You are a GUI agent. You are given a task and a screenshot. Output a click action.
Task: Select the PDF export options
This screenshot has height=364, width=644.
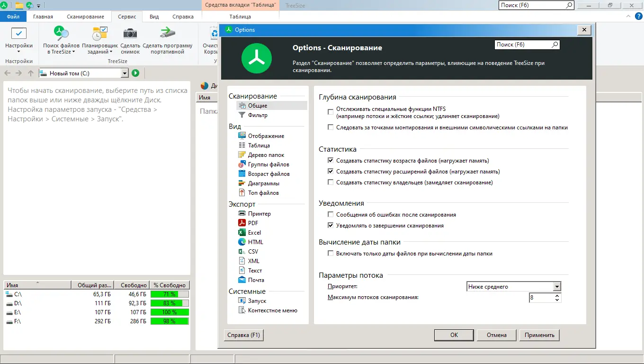[253, 223]
